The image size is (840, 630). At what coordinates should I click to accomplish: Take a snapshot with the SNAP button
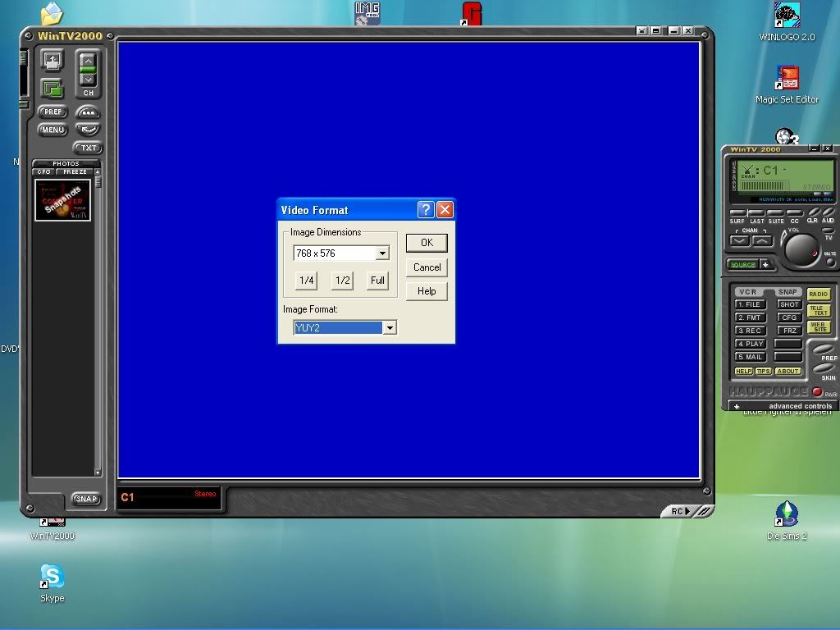pos(86,499)
